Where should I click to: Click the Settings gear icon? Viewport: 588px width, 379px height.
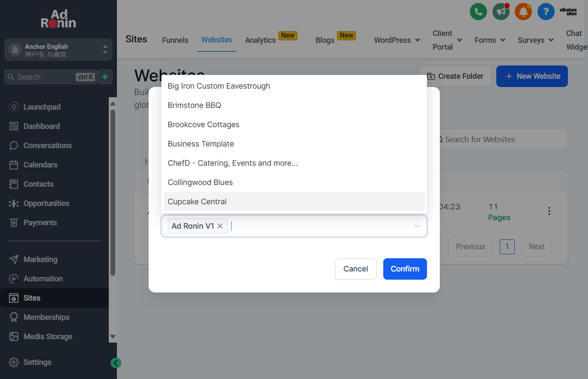point(14,362)
